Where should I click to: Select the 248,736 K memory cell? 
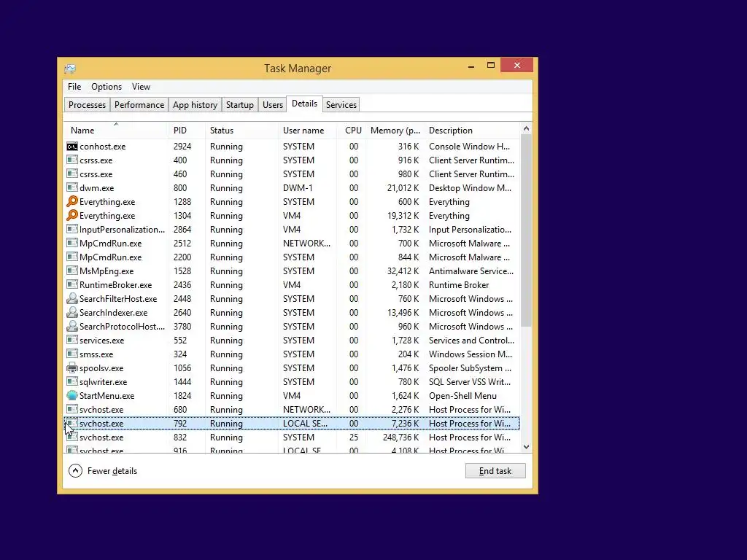click(x=400, y=437)
